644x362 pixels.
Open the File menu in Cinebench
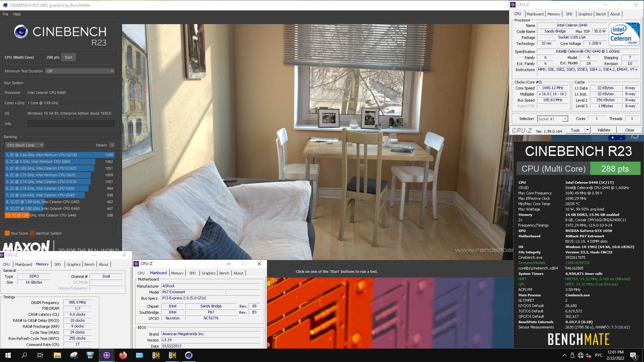(x=5, y=14)
